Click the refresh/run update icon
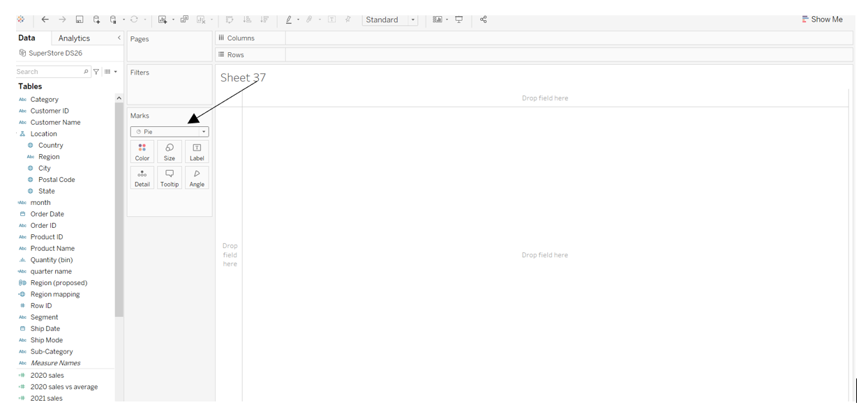This screenshot has height=414, width=868. (x=134, y=20)
